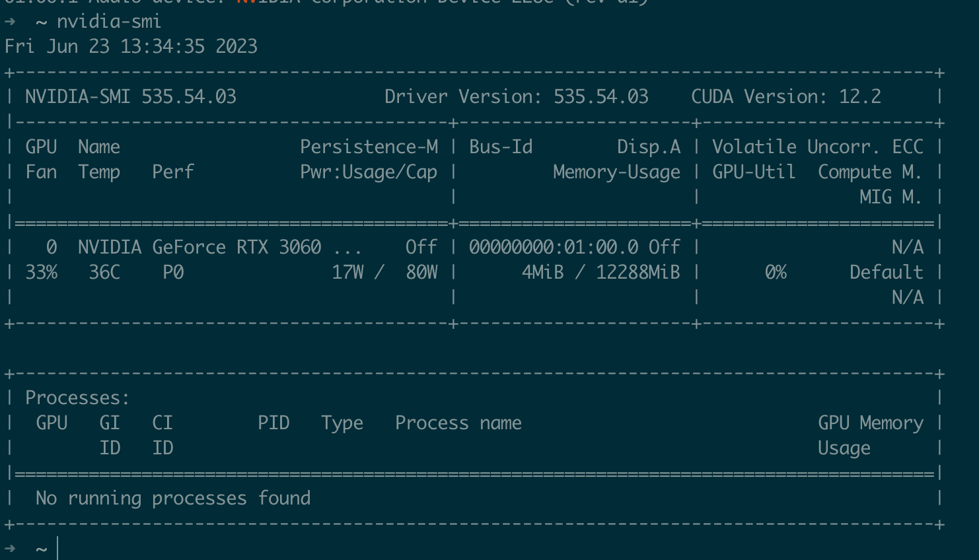Click the GPU name NVIDIA GeForce RTX 3060
Viewport: 979px width, 560px height.
tap(199, 248)
